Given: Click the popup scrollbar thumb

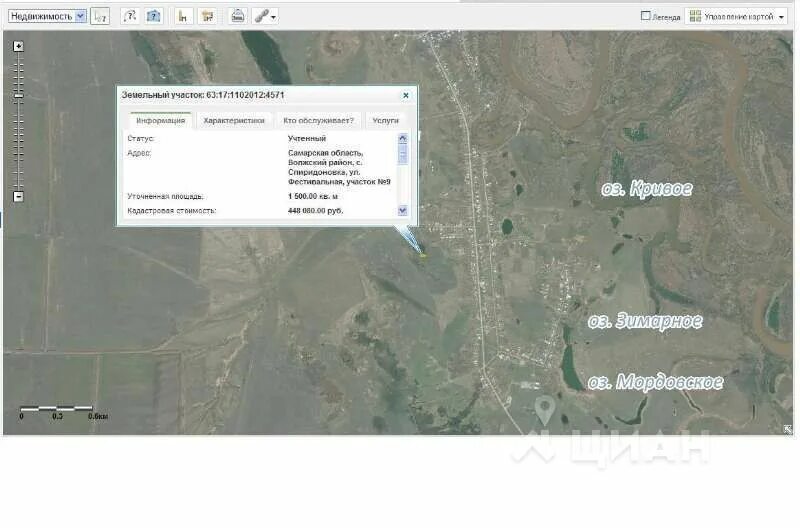Looking at the screenshot, I should [403, 154].
